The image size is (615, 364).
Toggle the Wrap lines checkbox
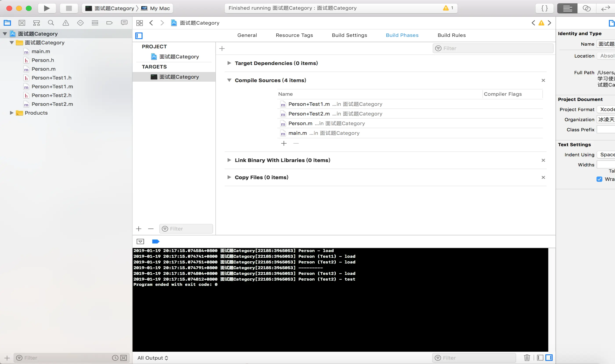pos(599,179)
